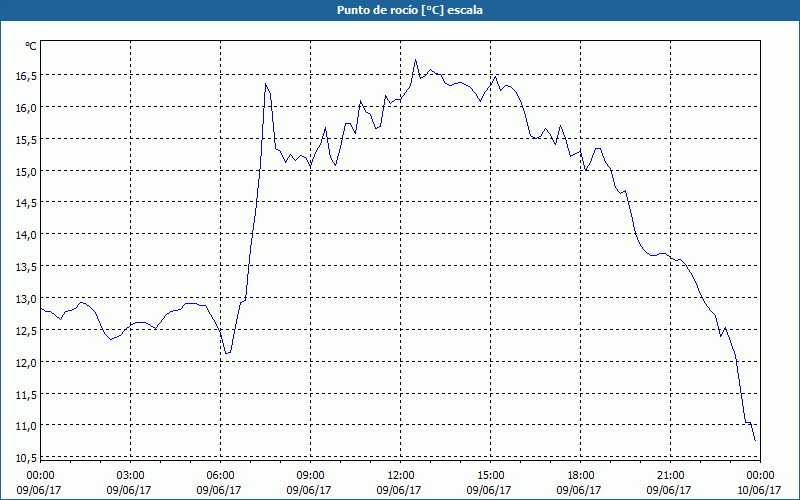Click the 16,5 y-axis label
This screenshot has height=500, width=800.
click(26, 76)
